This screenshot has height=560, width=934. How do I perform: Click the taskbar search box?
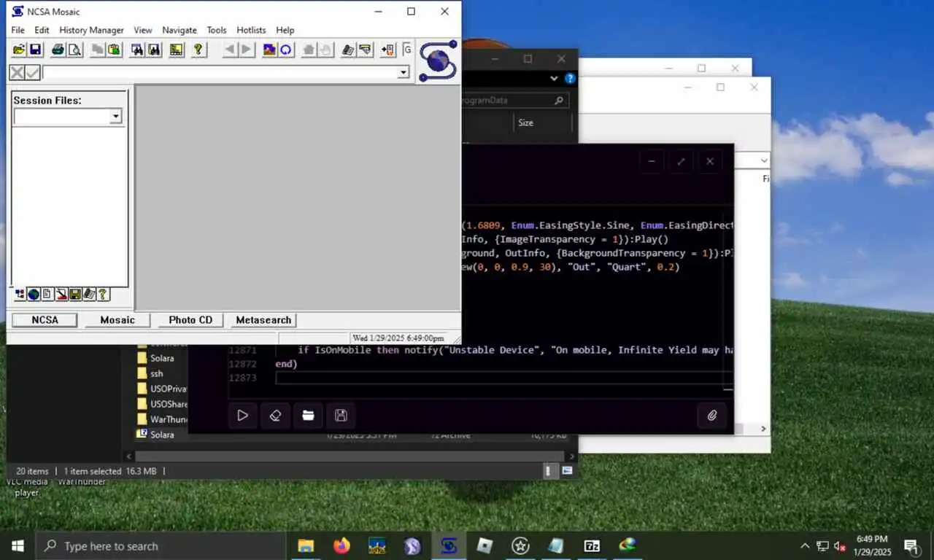pyautogui.click(x=161, y=545)
